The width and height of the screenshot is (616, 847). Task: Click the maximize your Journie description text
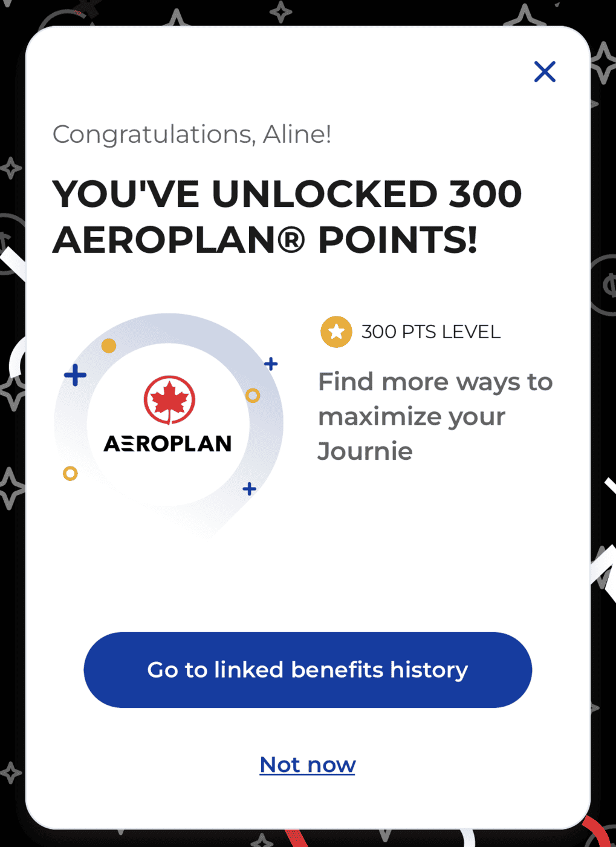click(412, 416)
